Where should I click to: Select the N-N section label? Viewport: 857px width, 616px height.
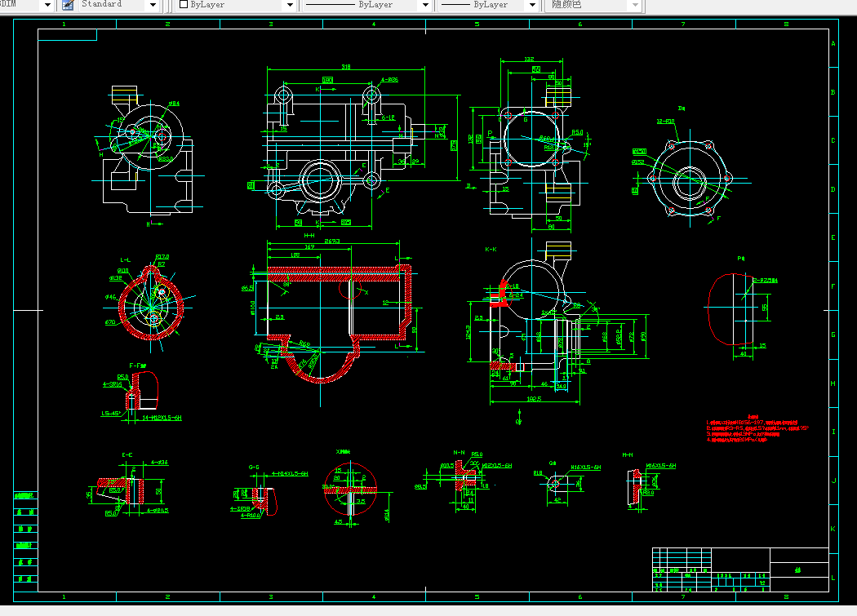459,453
